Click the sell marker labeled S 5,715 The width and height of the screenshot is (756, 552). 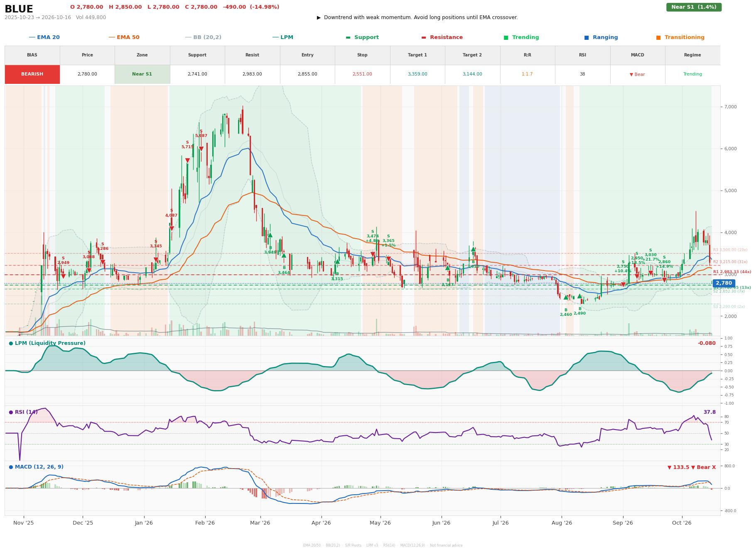coord(187,160)
